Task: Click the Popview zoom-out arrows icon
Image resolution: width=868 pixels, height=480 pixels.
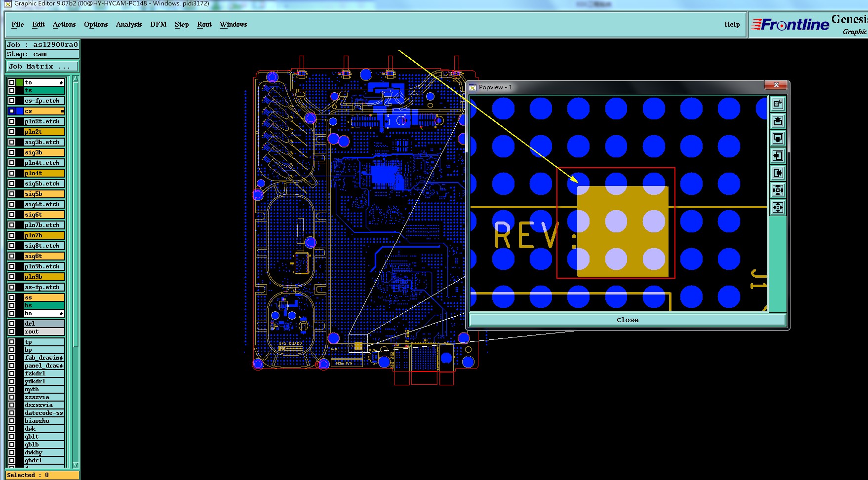Action: tap(778, 208)
